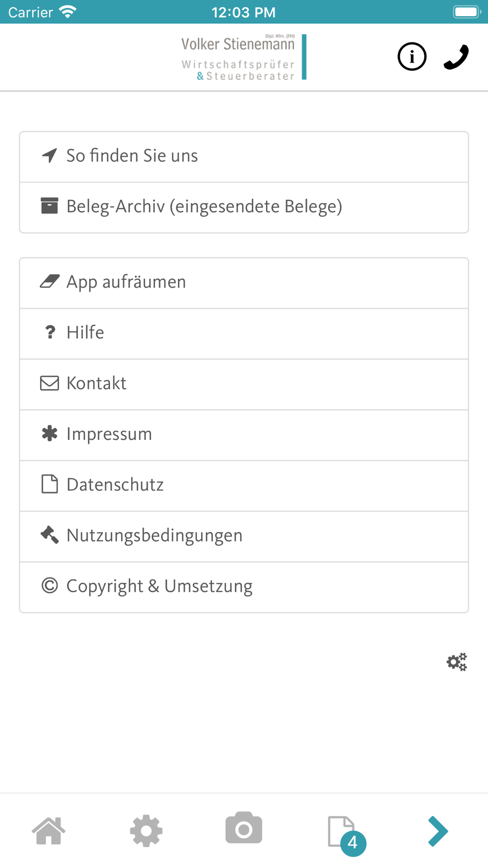This screenshot has height=868, width=488.
Task: Tap the envelope icon beside Kontakt
Action: pos(49,383)
